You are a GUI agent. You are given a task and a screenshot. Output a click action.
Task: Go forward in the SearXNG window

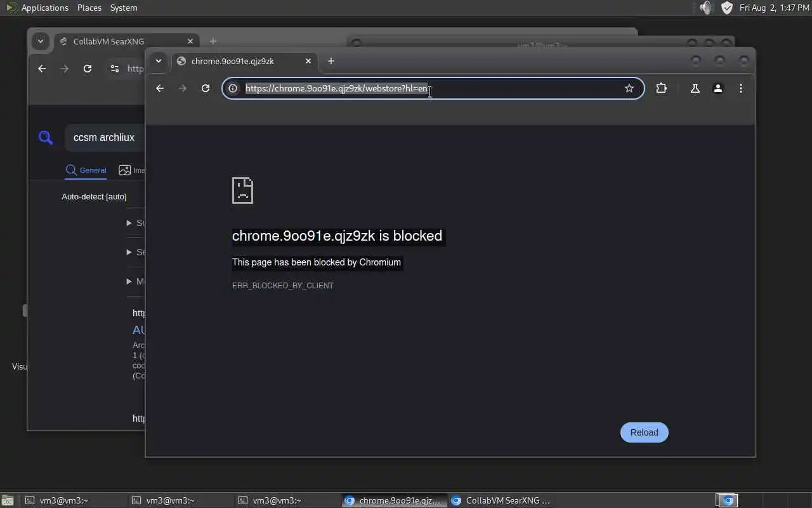tap(65, 69)
